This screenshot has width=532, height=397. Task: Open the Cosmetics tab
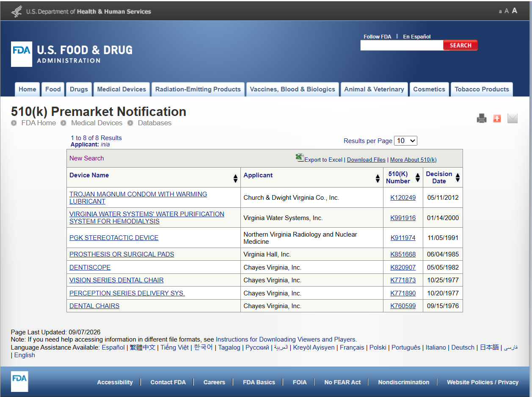429,89
